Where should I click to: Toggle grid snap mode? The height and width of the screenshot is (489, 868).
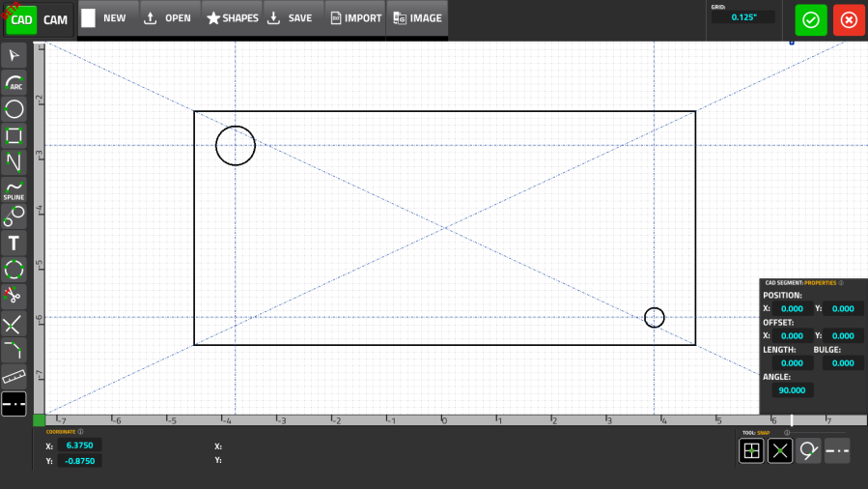(x=751, y=450)
